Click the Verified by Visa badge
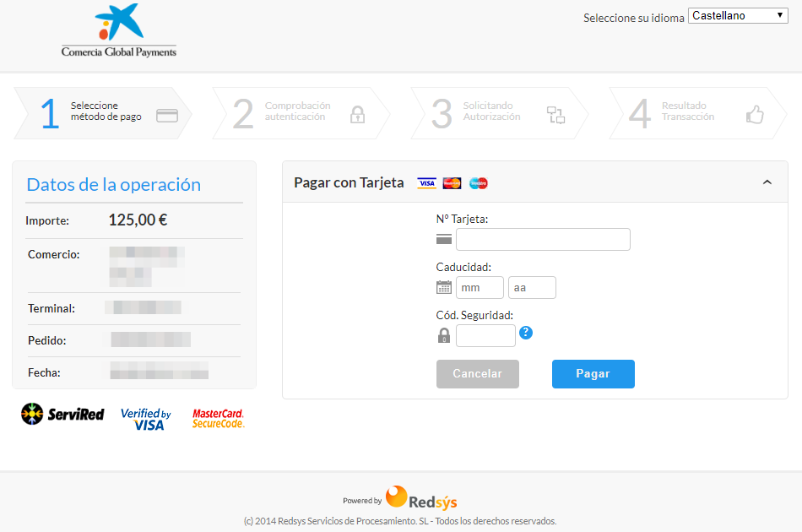Screen dimensions: 802x532 (145, 418)
